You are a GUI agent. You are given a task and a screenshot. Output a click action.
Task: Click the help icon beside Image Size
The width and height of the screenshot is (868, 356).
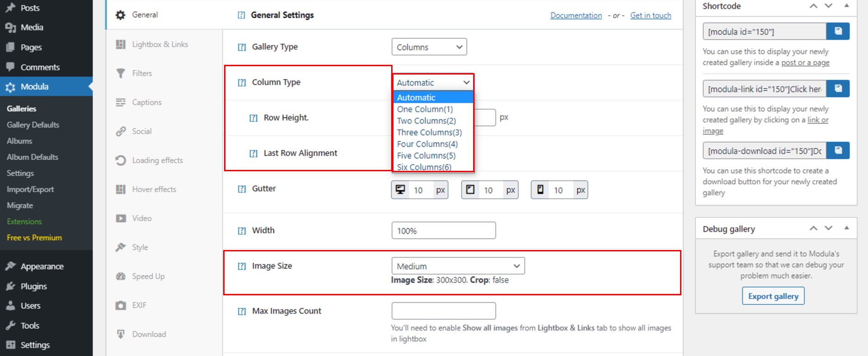click(x=241, y=266)
